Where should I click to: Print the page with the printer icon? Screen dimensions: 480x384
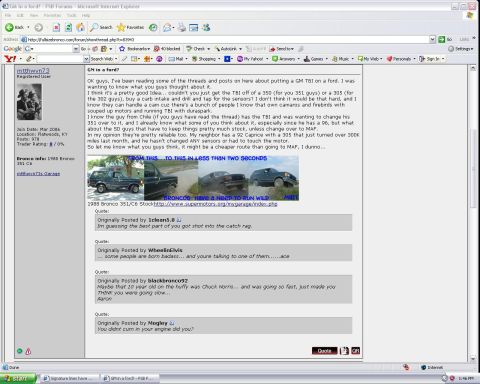coord(181,27)
